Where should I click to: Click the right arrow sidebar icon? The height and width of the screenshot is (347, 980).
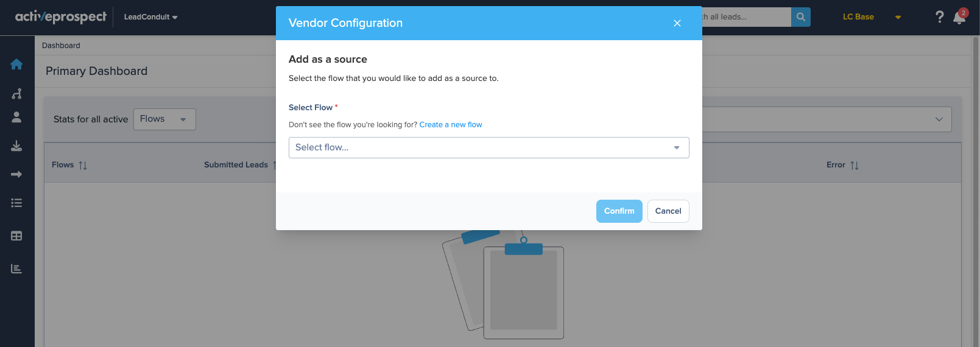pyautogui.click(x=16, y=175)
